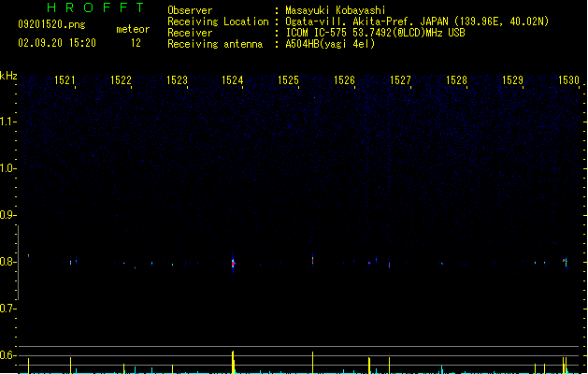588x374 pixels.
Task: Click the 0.8 frequency axis label
Action: 7,262
